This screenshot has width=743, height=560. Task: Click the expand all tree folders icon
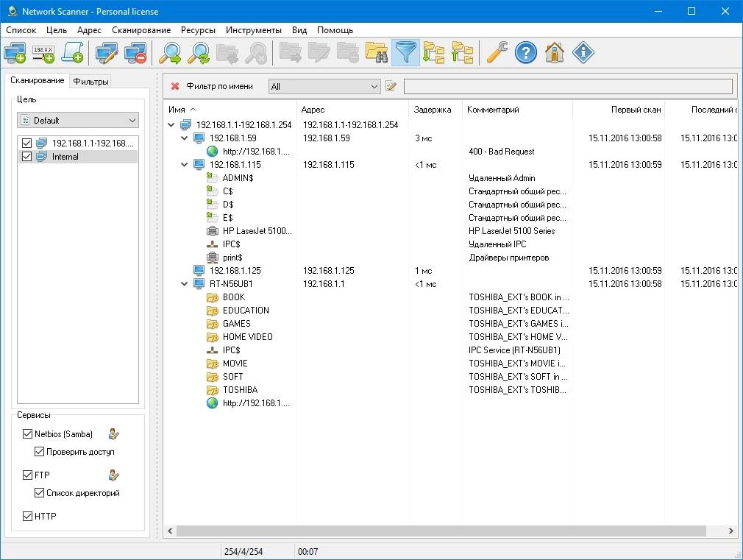[x=433, y=53]
